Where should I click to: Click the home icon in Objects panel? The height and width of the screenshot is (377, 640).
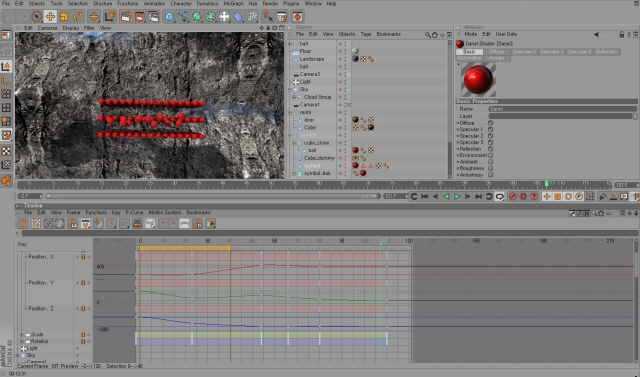(x=435, y=35)
